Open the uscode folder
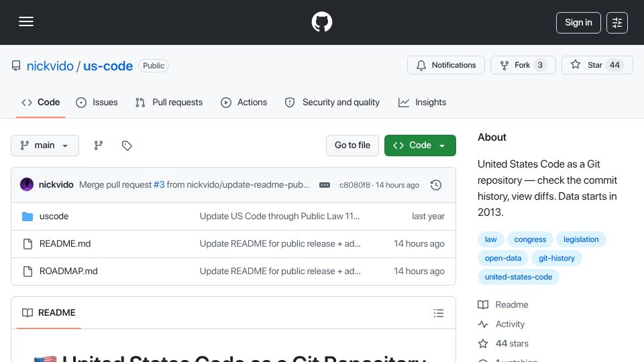Viewport: 644px width, 362px height. point(54,217)
